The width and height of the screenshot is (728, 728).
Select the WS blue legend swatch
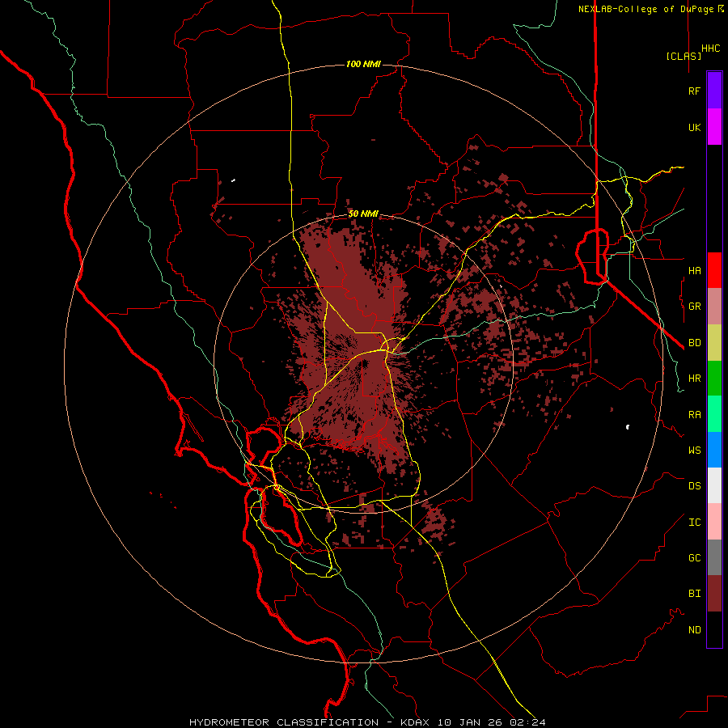[x=714, y=450]
